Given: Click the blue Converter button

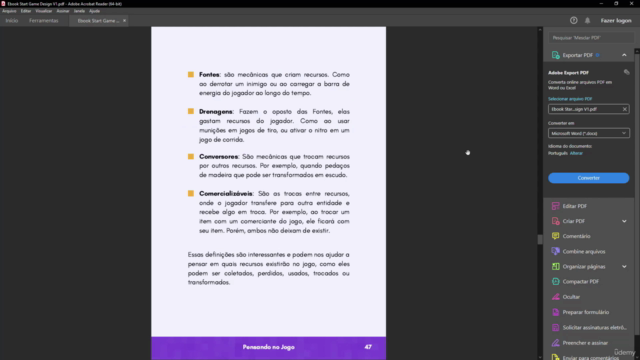Looking at the screenshot, I should (x=589, y=178).
